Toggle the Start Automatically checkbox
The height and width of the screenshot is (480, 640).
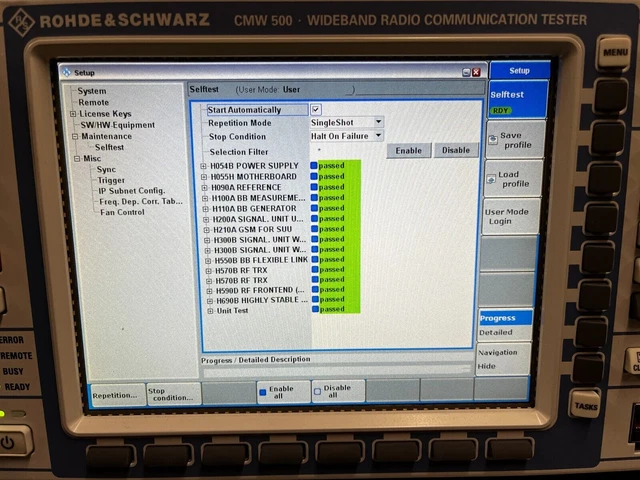pyautogui.click(x=316, y=109)
